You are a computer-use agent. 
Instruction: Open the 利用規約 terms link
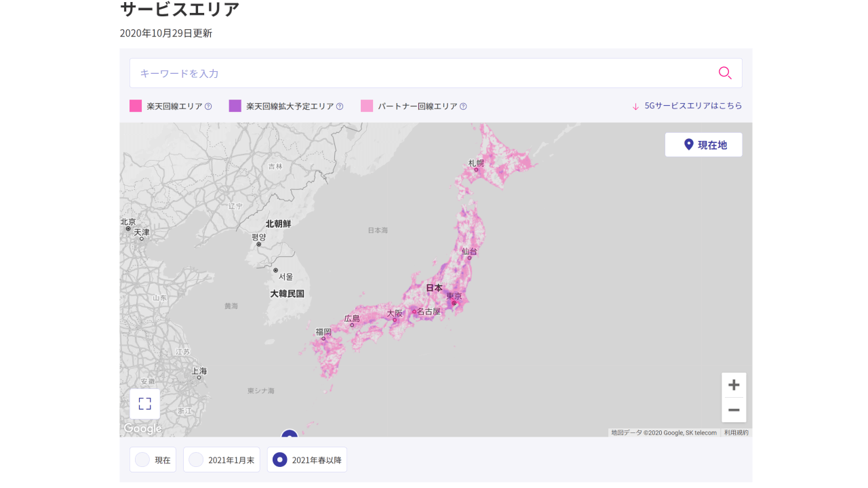point(736,432)
